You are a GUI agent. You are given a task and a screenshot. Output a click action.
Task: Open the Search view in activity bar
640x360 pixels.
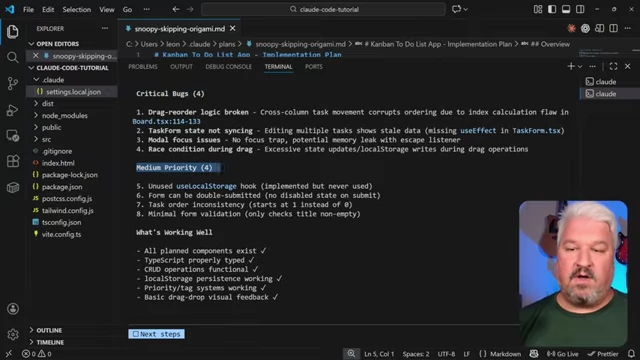(x=12, y=58)
